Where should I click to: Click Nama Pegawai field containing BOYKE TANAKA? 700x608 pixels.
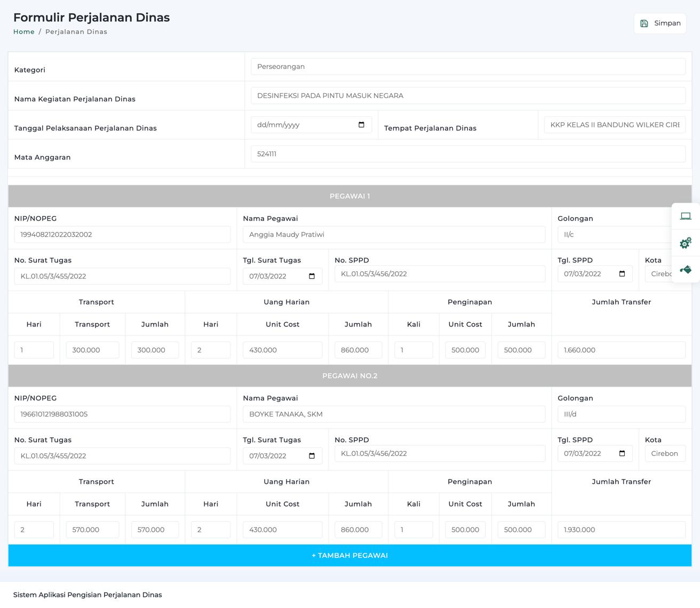[394, 414]
